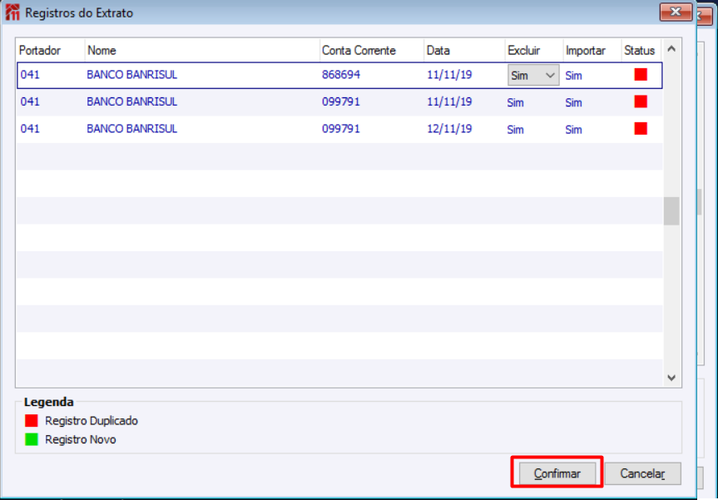Click red status square for account 868694

641,74
